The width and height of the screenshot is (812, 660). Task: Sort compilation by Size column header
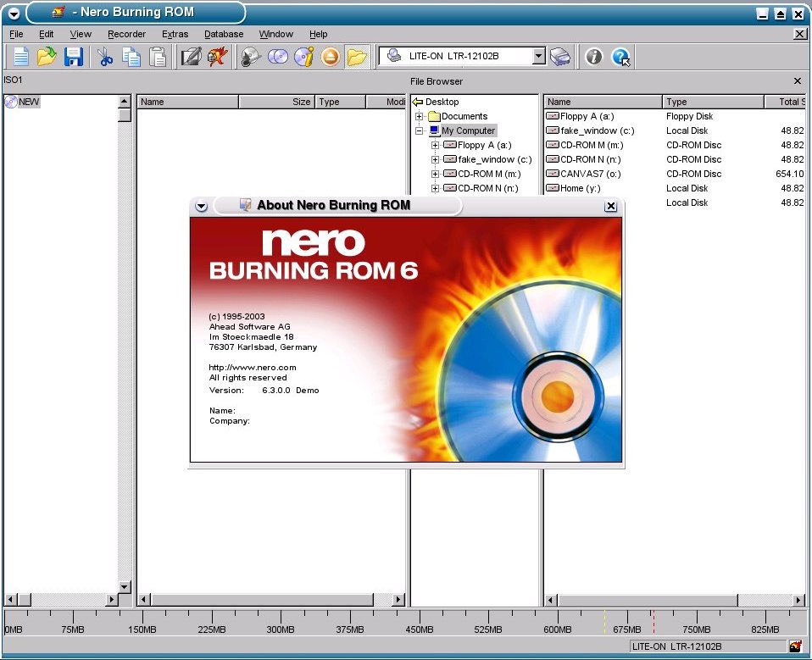pyautogui.click(x=276, y=102)
